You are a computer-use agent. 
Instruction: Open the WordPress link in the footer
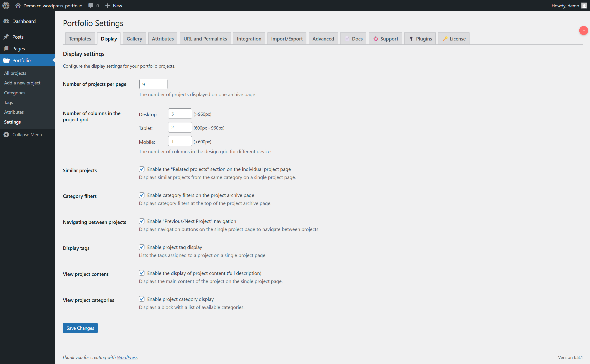point(127,357)
